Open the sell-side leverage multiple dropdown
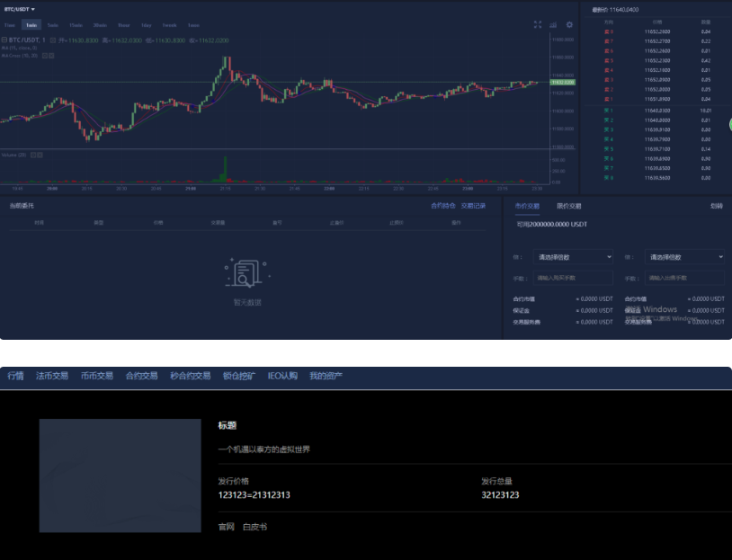 684,257
